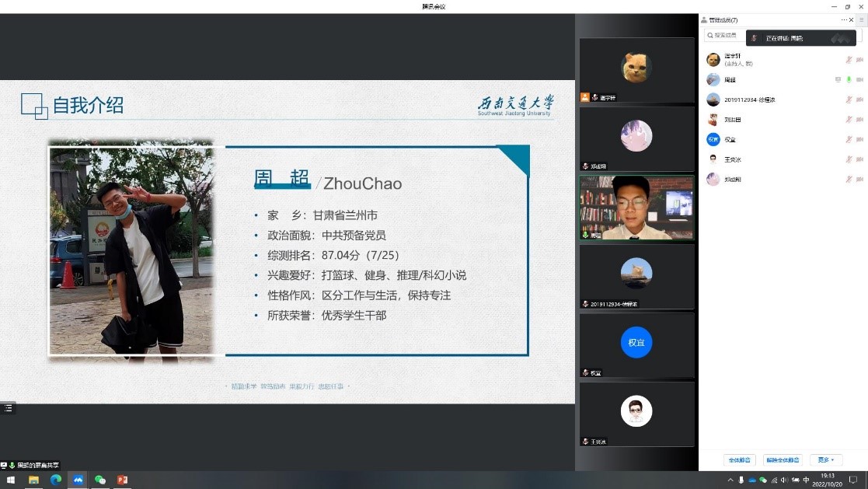868x489 pixels.
Task: Expand the 更多 dropdown at the panel bottom
Action: coord(825,459)
